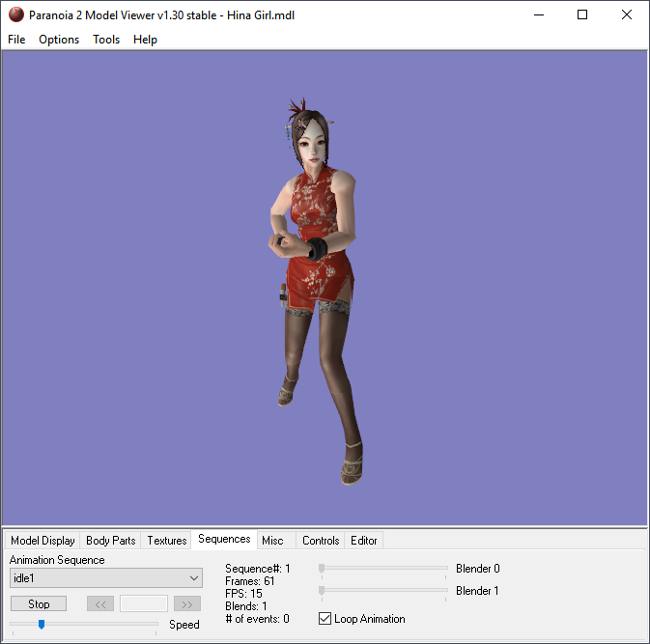This screenshot has width=650, height=644.
Task: Switch to the Body Parts tab
Action: click(x=111, y=541)
